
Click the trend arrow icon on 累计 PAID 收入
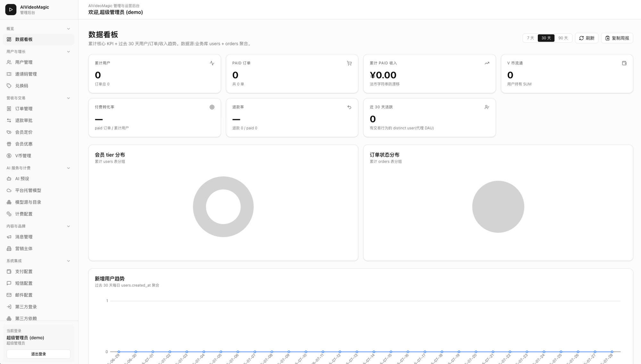point(487,63)
